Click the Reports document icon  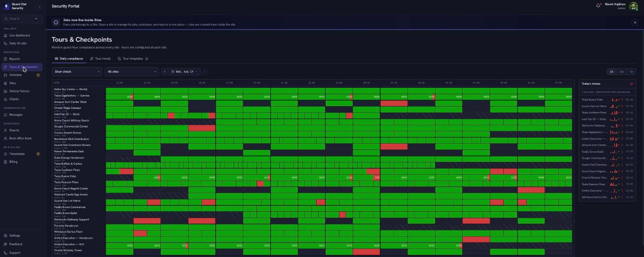coord(5,59)
